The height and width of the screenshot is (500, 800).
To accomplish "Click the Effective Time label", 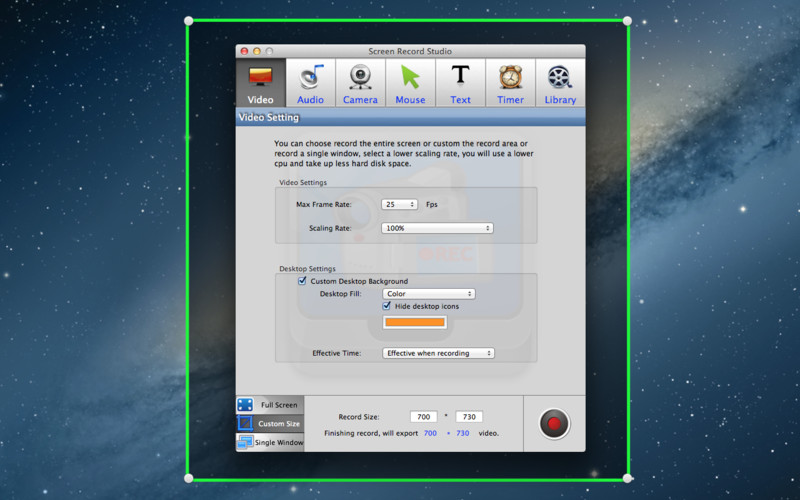I will 337,353.
